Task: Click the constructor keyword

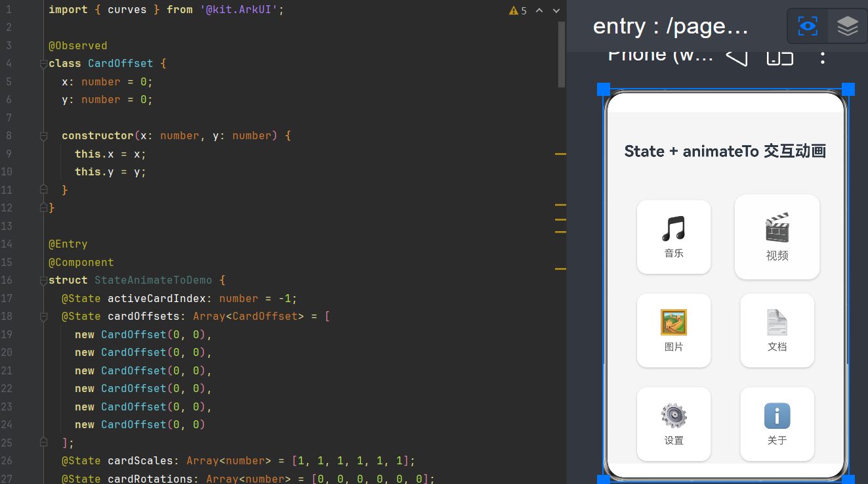Action: pyautogui.click(x=98, y=136)
